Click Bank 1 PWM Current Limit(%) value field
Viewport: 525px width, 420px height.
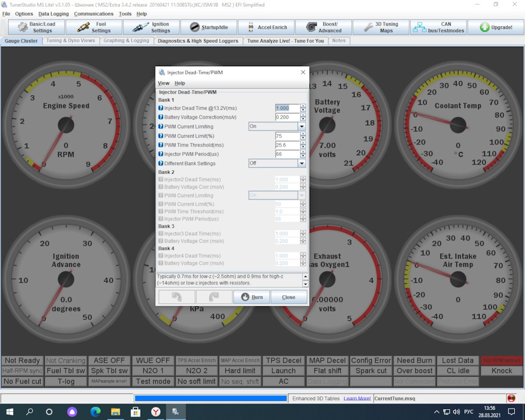click(287, 136)
